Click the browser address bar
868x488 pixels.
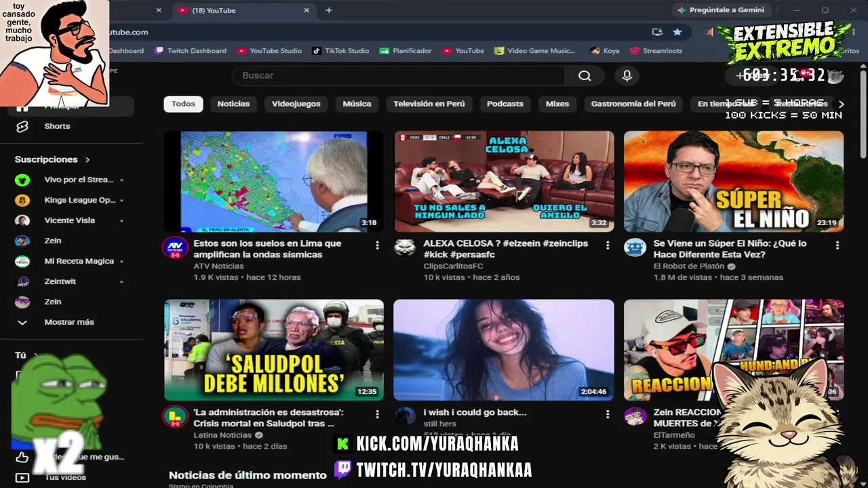pos(380,32)
